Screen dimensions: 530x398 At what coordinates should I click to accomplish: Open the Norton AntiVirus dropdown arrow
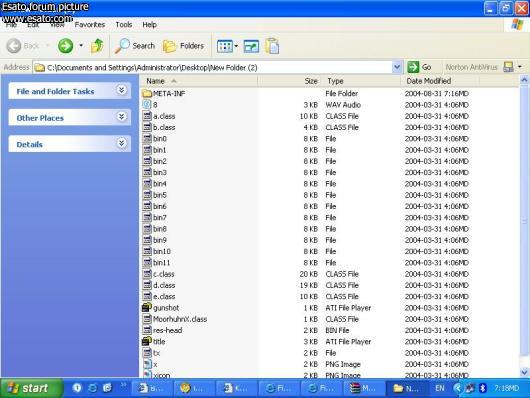[x=520, y=67]
